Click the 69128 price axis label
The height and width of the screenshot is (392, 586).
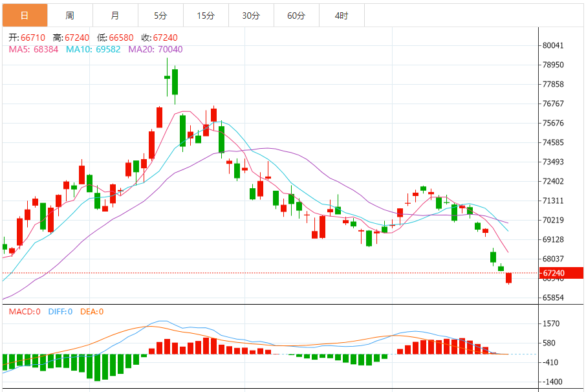tap(553, 240)
